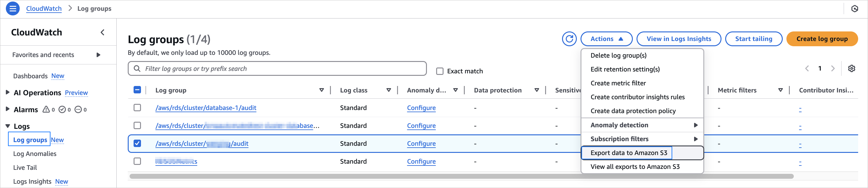Viewport: 868px width, 188px height.
Task: Expand the Alarms section in sidebar
Action: tap(8, 109)
